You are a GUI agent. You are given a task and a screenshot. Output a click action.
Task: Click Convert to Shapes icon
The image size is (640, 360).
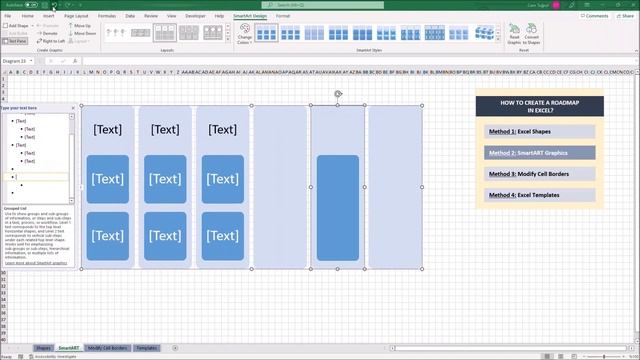tap(531, 34)
